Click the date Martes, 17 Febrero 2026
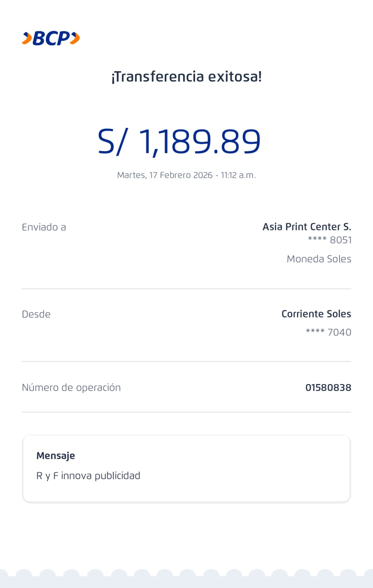This screenshot has height=588, width=373. tap(165, 175)
